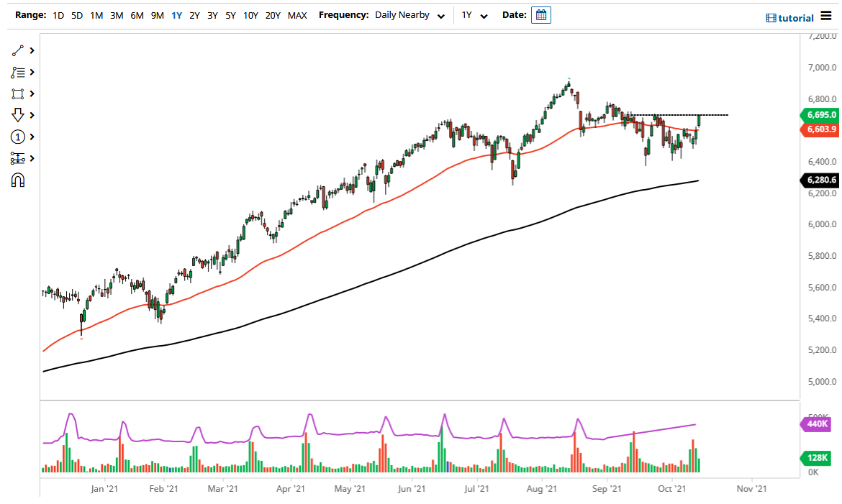Image resolution: width=842 pixels, height=504 pixels.
Task: Open the calendar date picker
Action: (540, 14)
